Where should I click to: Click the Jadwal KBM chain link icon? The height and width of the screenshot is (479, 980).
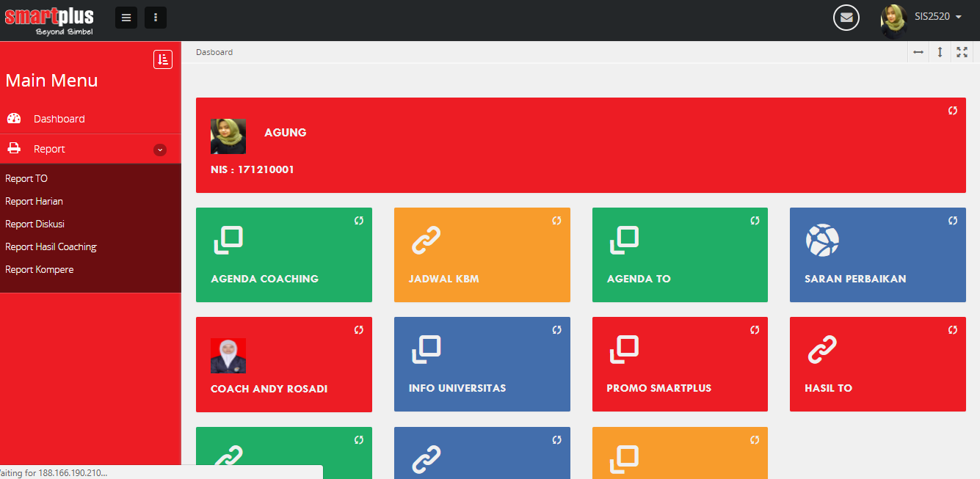click(x=426, y=241)
